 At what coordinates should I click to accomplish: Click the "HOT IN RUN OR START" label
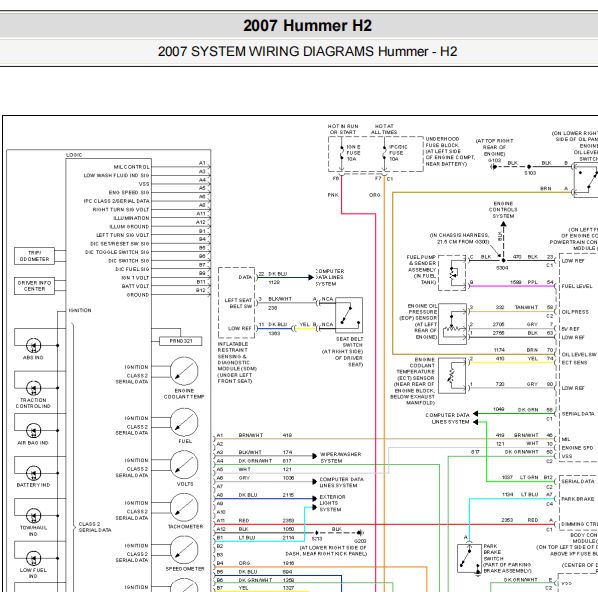343,129
